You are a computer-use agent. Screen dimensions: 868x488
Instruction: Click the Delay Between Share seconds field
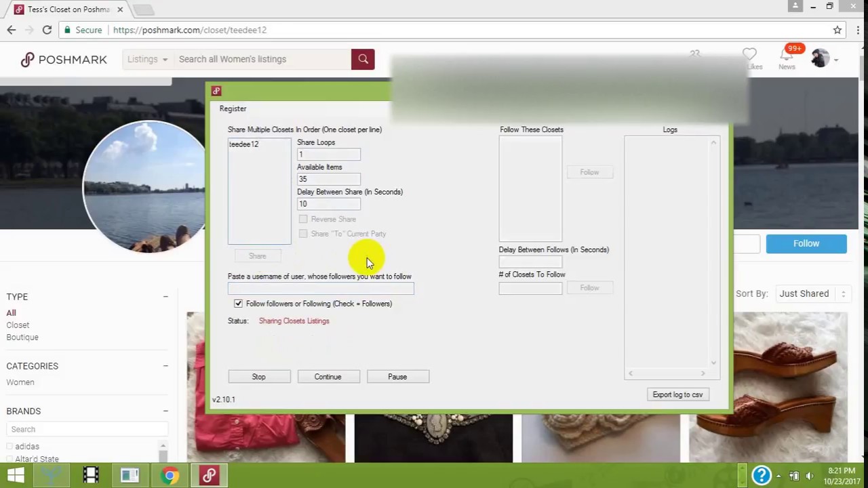click(328, 204)
